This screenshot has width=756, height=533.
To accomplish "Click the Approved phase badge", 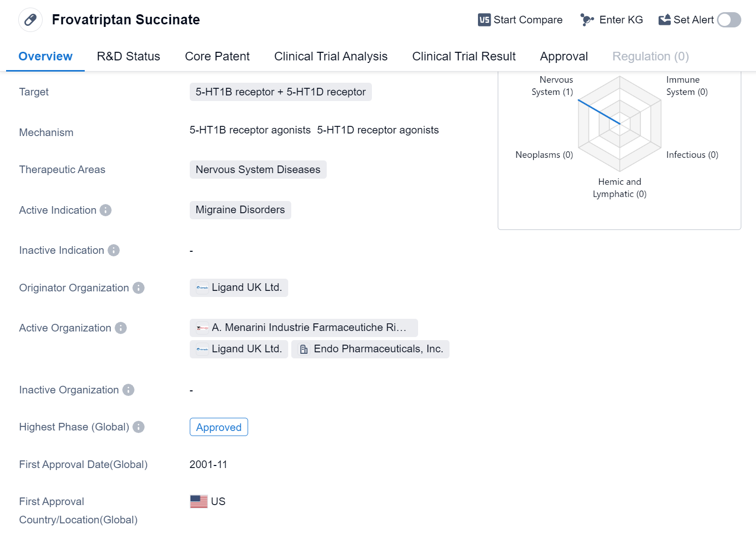I will pyautogui.click(x=219, y=427).
